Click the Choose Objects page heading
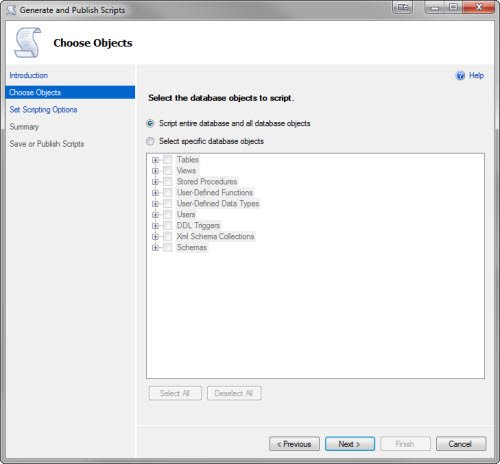The image size is (500, 464). pyautogui.click(x=93, y=43)
